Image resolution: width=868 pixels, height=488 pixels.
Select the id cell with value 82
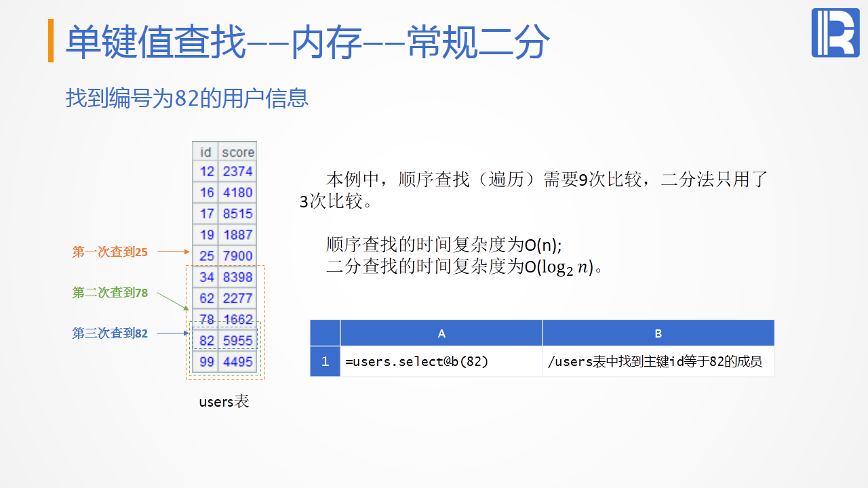click(x=205, y=340)
